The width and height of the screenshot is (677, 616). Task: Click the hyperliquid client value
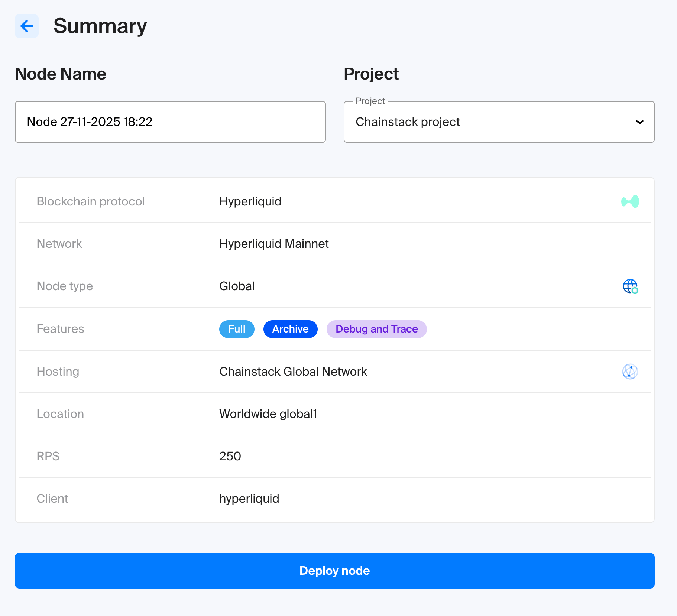(x=249, y=499)
